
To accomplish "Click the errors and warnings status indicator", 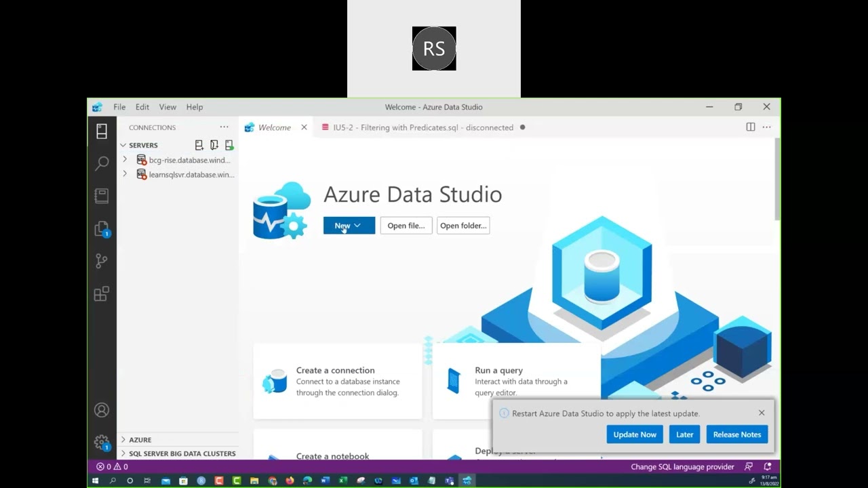I will point(112,466).
